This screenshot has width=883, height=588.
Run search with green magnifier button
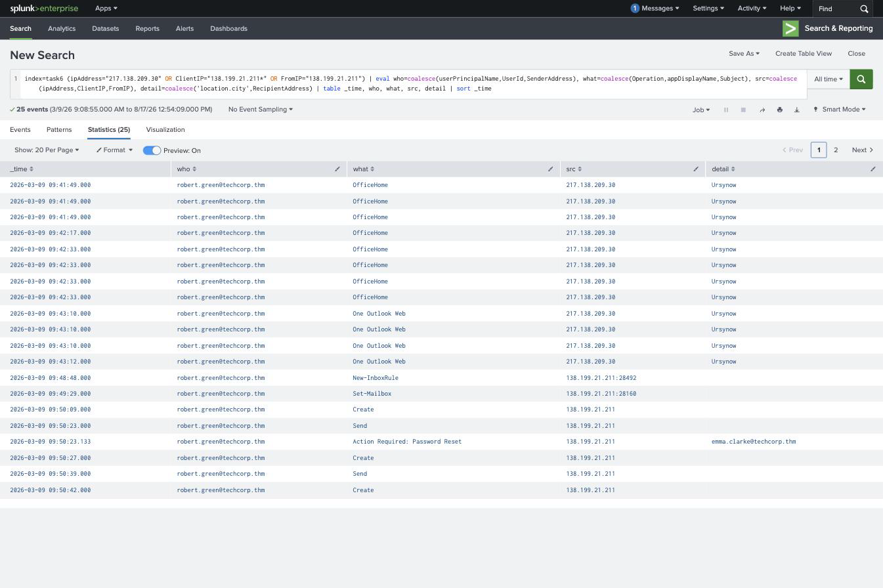tap(861, 79)
